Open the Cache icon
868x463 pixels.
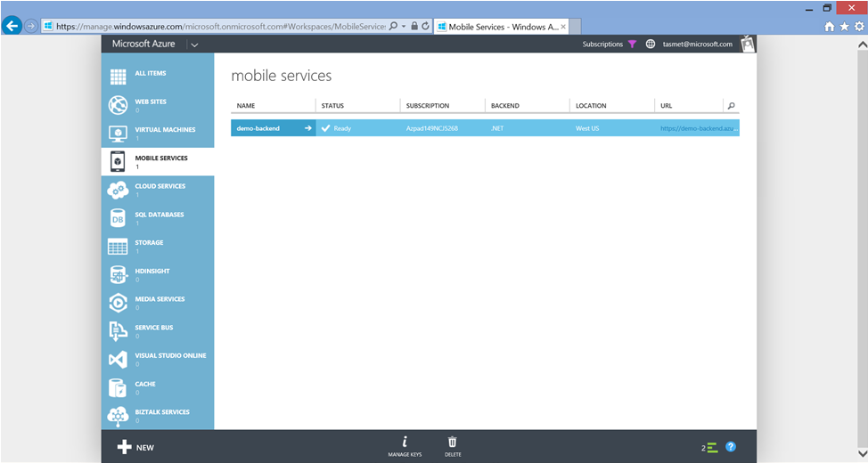pos(118,388)
